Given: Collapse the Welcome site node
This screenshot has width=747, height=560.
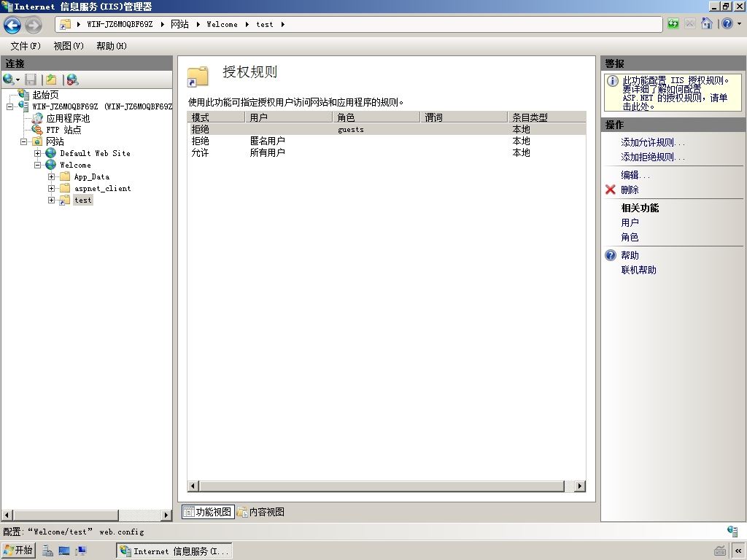Looking at the screenshot, I should point(37,165).
